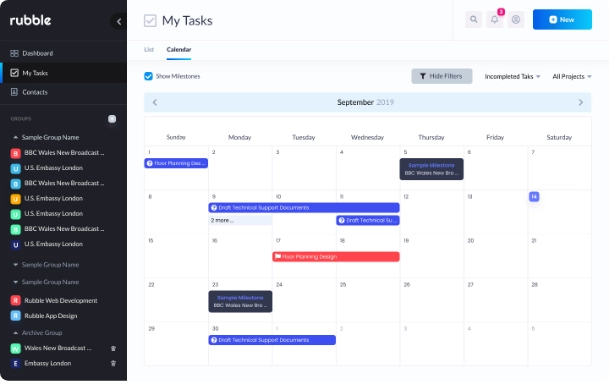Open Draft Technical Support Documents on September 30
Image resolution: width=609 pixels, height=381 pixels.
click(x=272, y=340)
